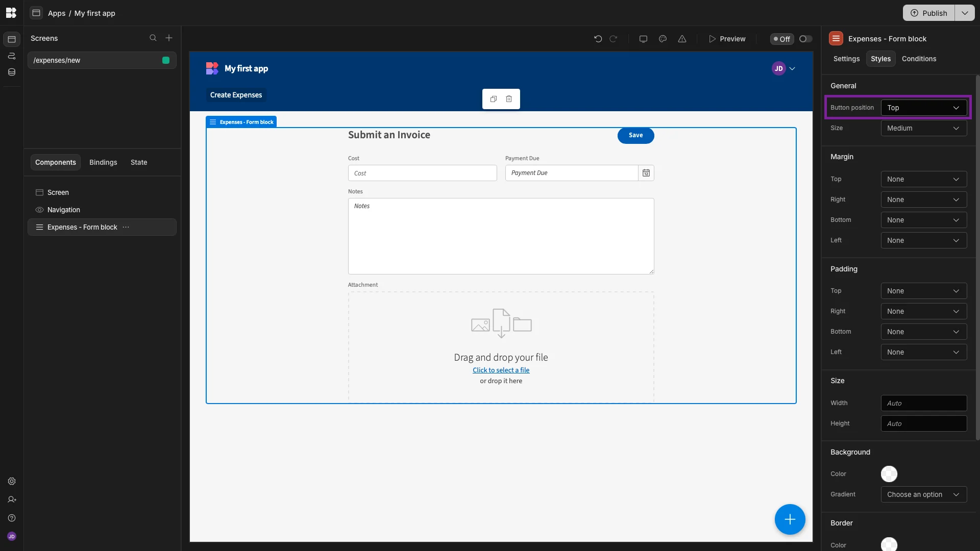
Task: Click the Width Auto input field
Action: tap(923, 403)
